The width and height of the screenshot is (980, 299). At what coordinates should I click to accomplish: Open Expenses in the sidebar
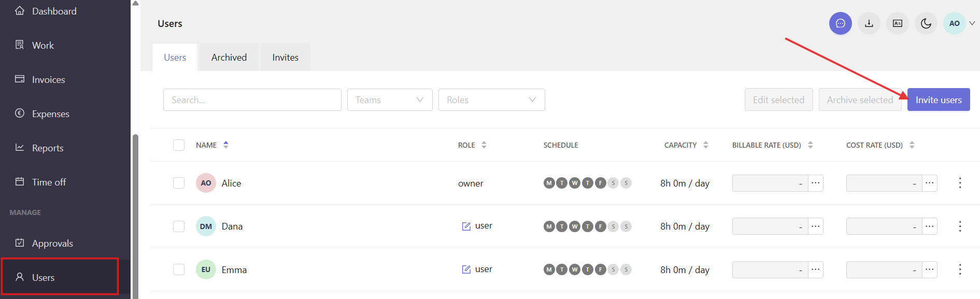tap(65, 113)
